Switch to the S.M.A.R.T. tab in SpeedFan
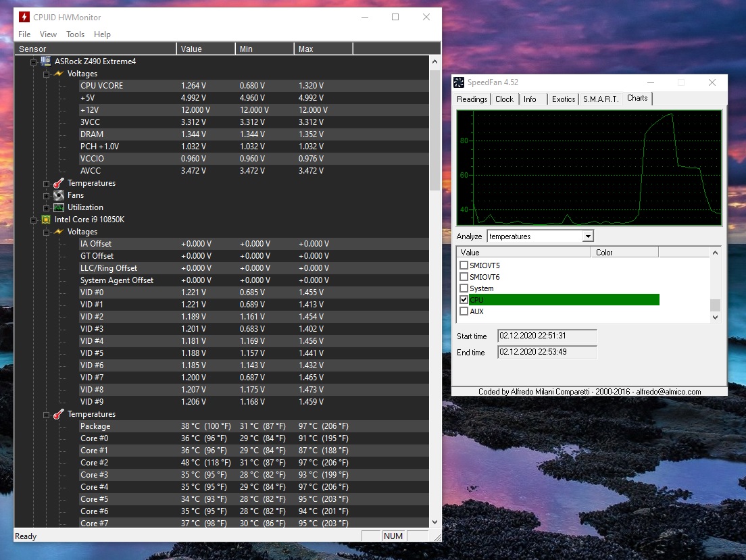Screen dimensions: 746x560 601,99
